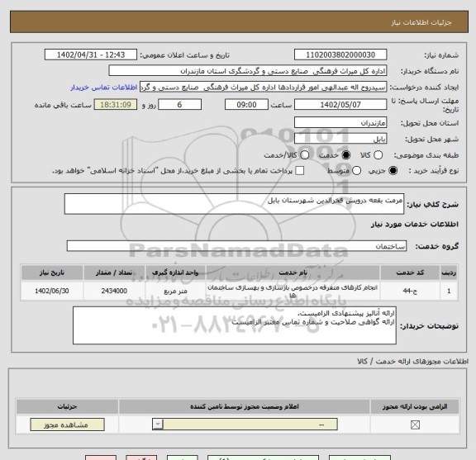Toggle the الزامی بودن ارائه مجوز checkbox

coord(415,424)
